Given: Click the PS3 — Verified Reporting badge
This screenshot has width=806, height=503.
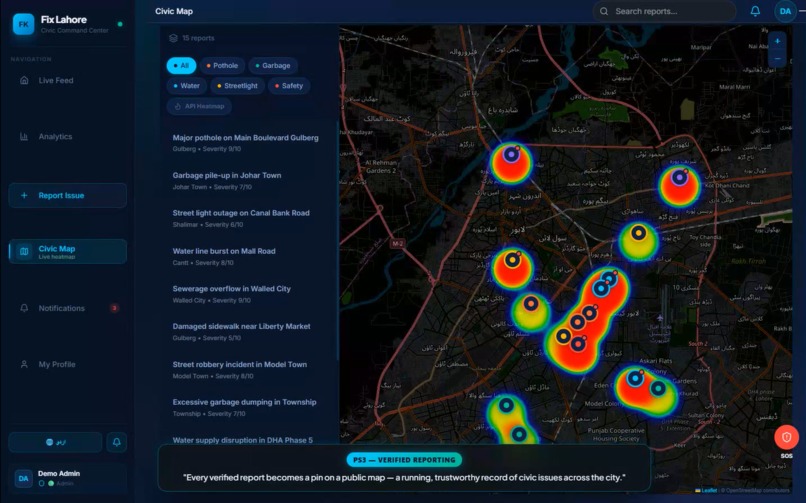Looking at the screenshot, I should tap(404, 460).
